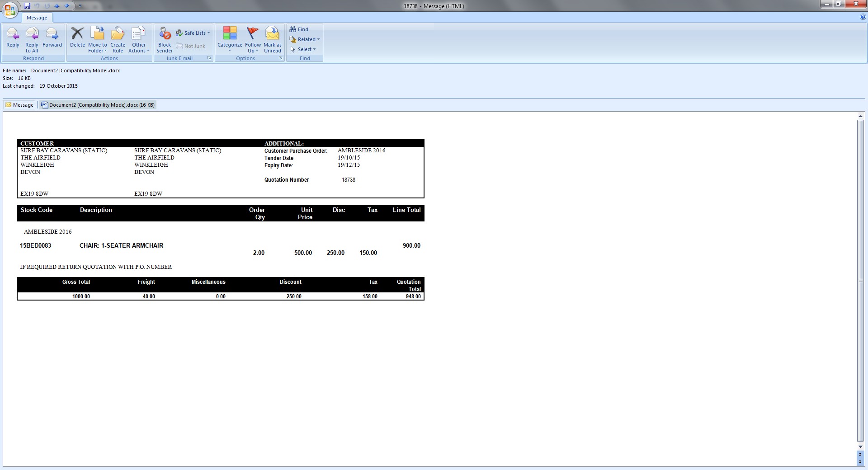Choose Reply to All
The height and width of the screenshot is (470, 868).
pyautogui.click(x=32, y=40)
